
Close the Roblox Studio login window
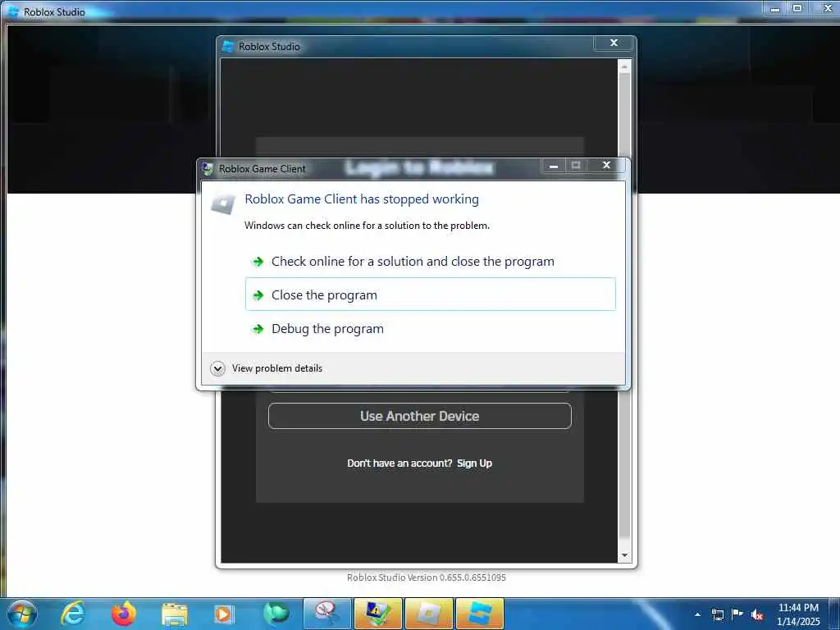pos(614,43)
